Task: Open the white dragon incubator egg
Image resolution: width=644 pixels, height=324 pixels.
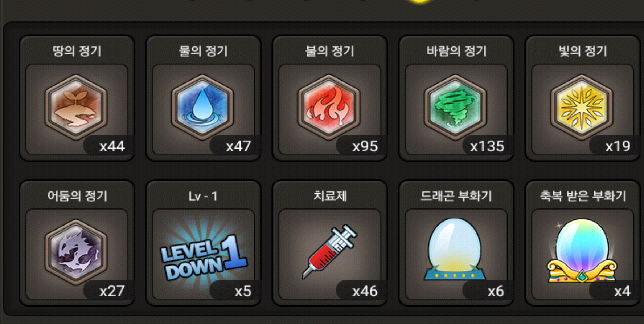Action: tap(455, 250)
